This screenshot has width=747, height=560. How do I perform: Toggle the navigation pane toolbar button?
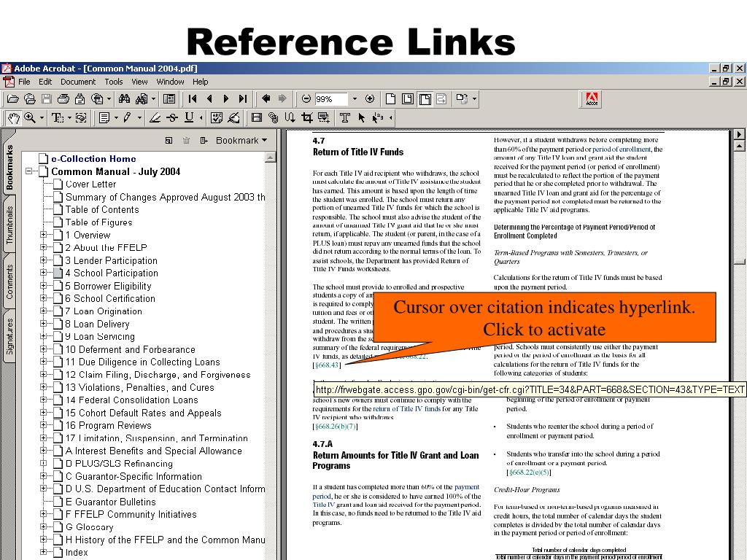tap(169, 99)
